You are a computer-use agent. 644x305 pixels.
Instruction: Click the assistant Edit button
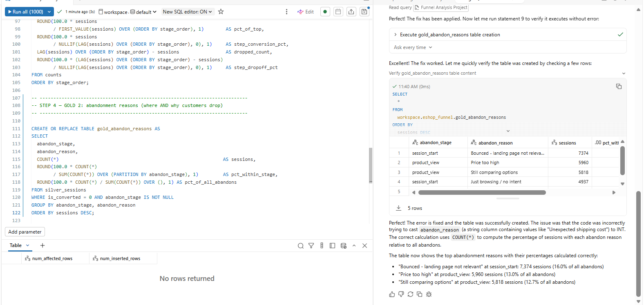tap(306, 12)
